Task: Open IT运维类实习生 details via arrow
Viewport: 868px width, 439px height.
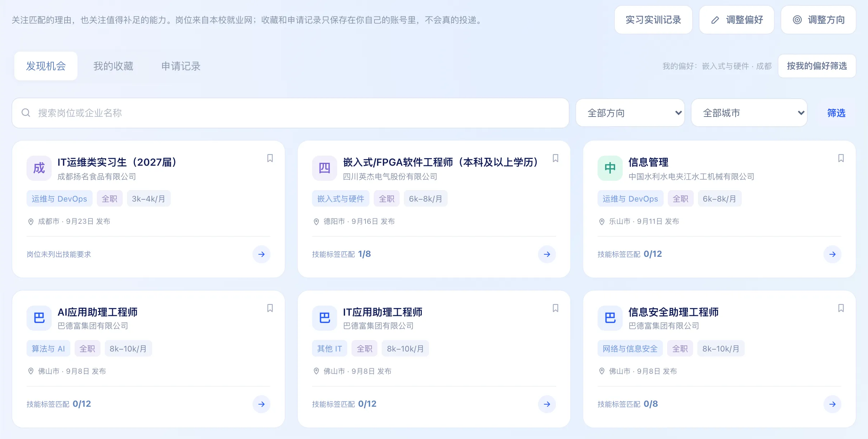Action: tap(261, 254)
